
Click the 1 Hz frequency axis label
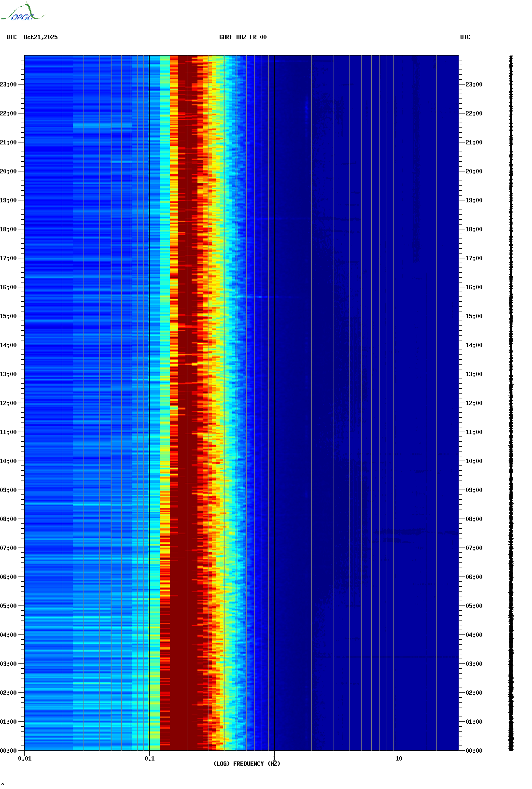coord(274,758)
